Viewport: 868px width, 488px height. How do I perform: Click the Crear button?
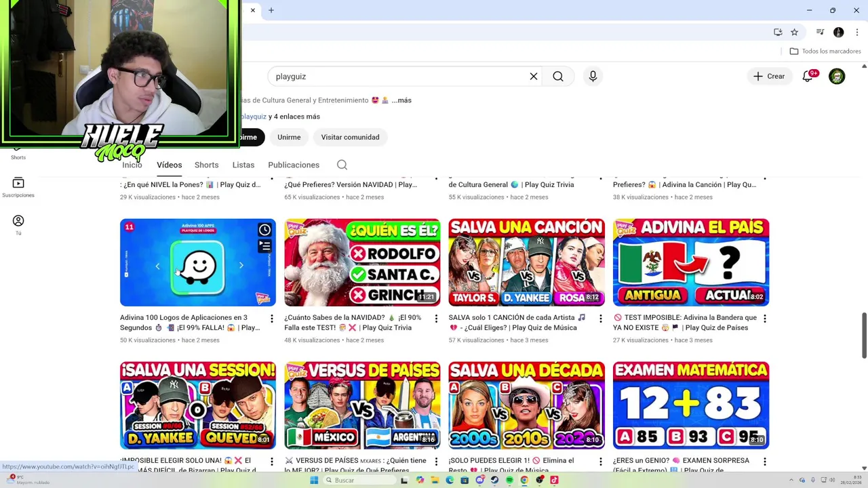(769, 77)
